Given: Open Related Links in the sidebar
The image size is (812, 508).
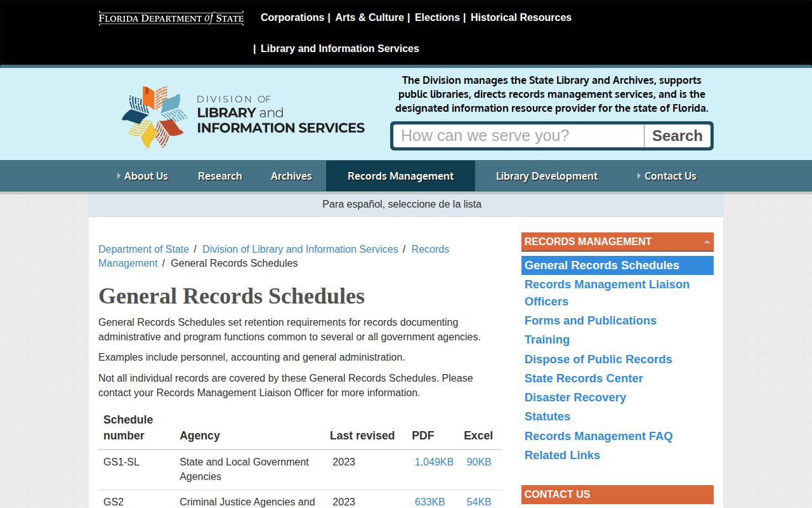Looking at the screenshot, I should [x=562, y=455].
